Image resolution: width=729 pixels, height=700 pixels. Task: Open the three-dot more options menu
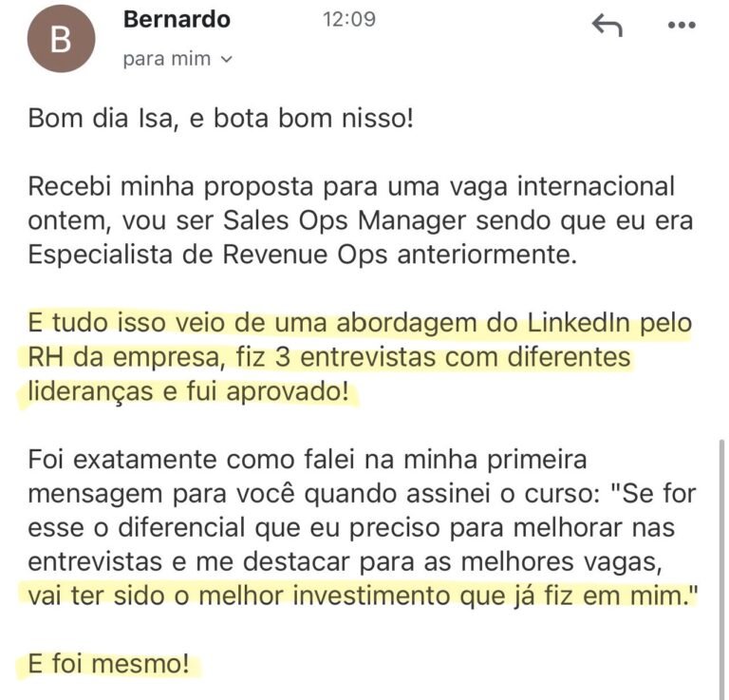pos(682,25)
